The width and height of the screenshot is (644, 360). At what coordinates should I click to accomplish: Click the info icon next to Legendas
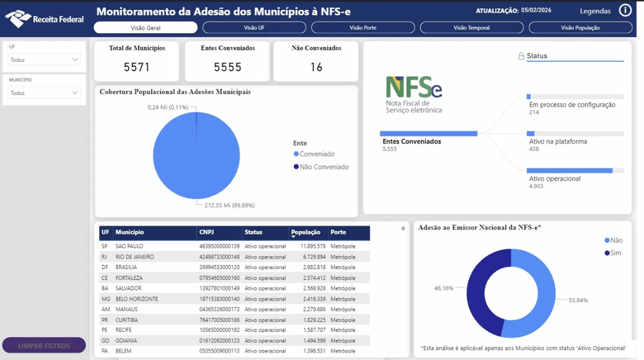tap(625, 10)
